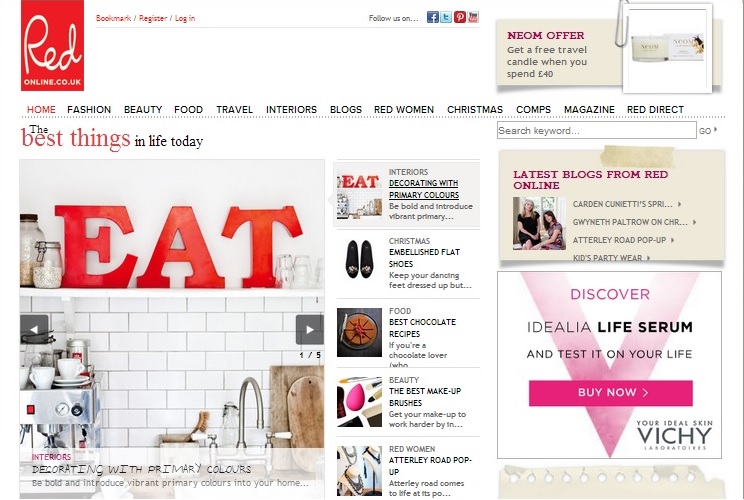Open Red's YouTube channel icon
744x500 pixels.
(473, 17)
